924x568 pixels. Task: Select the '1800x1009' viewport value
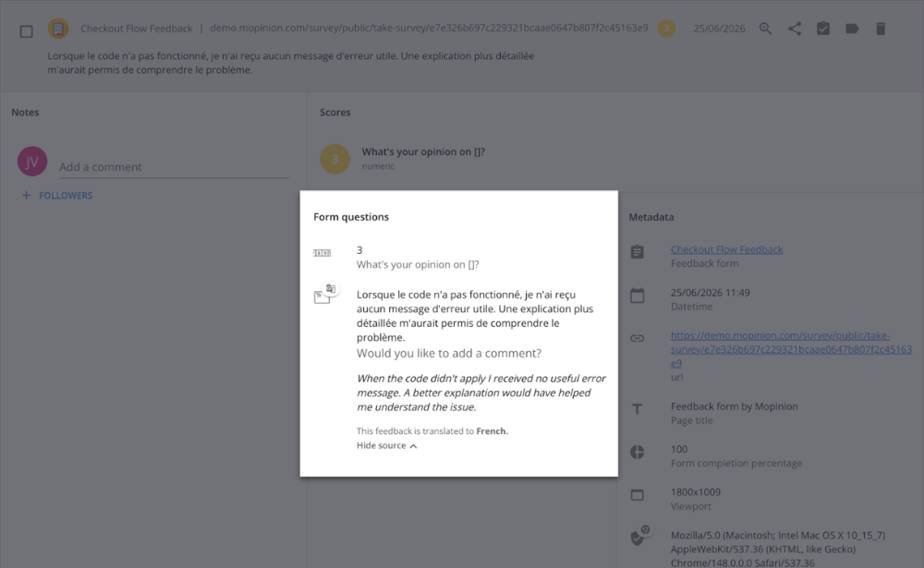coord(696,492)
